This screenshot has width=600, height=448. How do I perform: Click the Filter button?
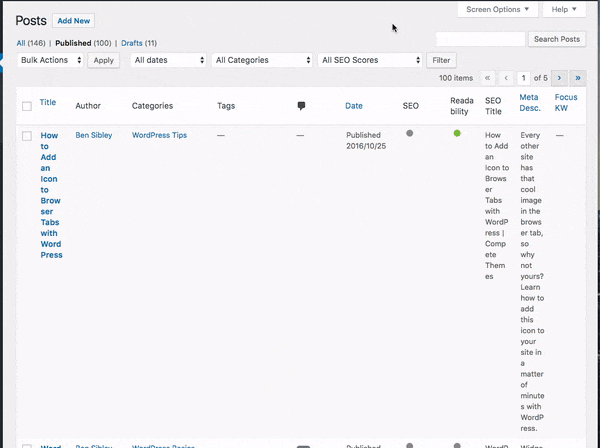tap(441, 60)
